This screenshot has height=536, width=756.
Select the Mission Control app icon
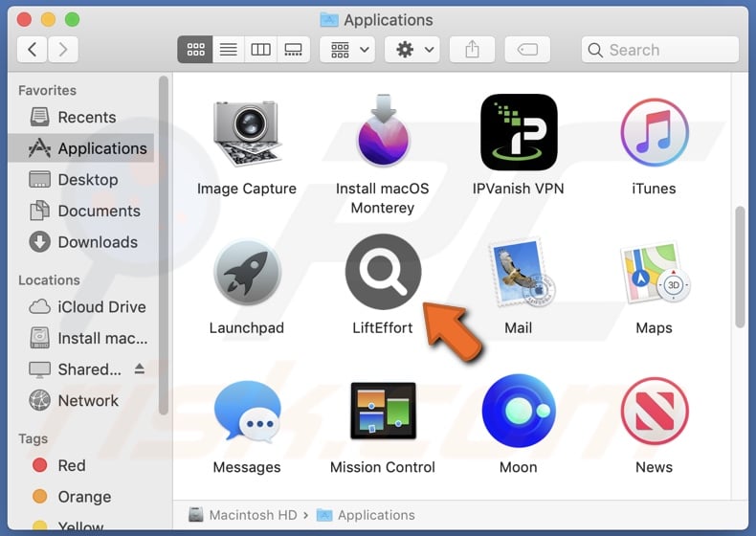(x=384, y=411)
